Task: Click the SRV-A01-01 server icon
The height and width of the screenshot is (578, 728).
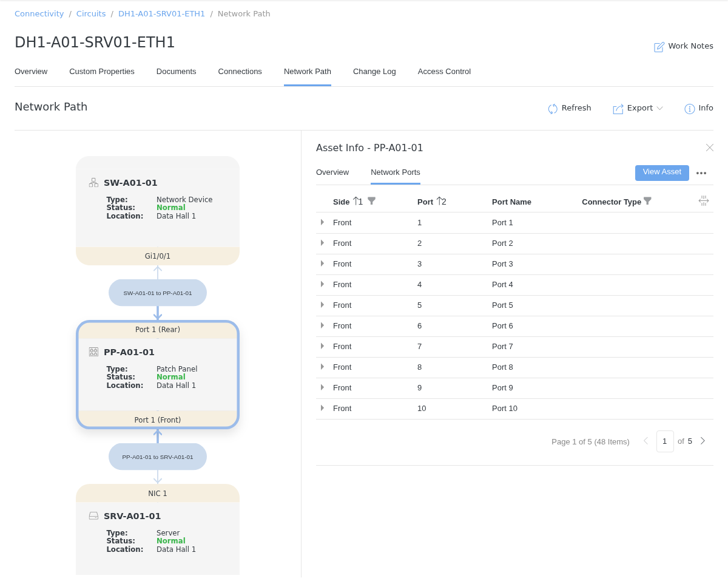Action: pos(93,516)
